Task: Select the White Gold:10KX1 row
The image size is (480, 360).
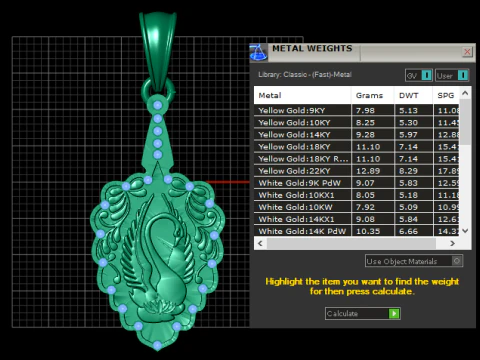Action: pos(357,195)
